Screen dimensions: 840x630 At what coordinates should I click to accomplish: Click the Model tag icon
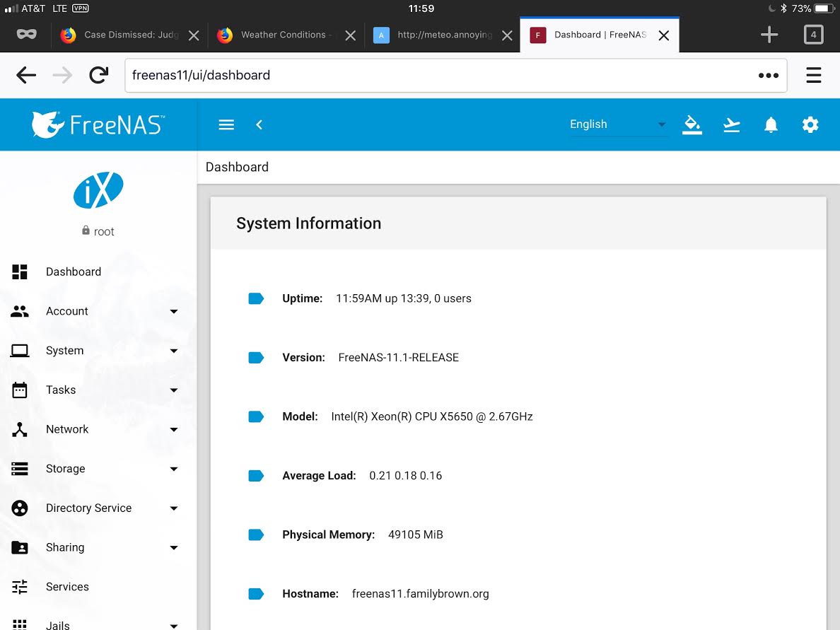(256, 416)
